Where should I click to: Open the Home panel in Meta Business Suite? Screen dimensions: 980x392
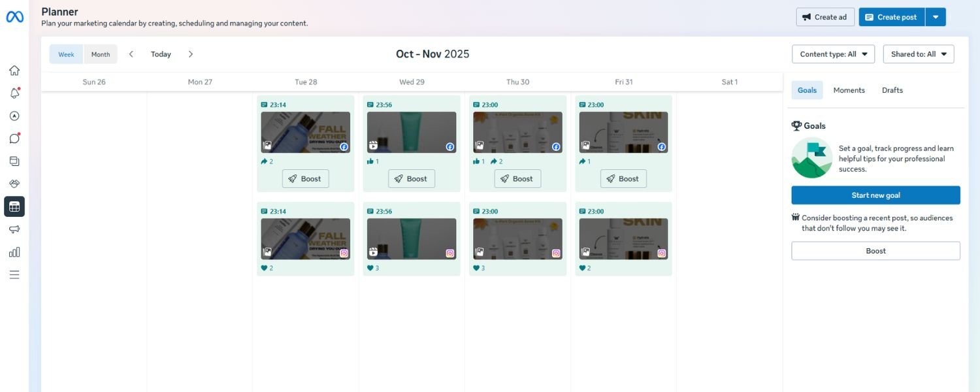tap(14, 70)
